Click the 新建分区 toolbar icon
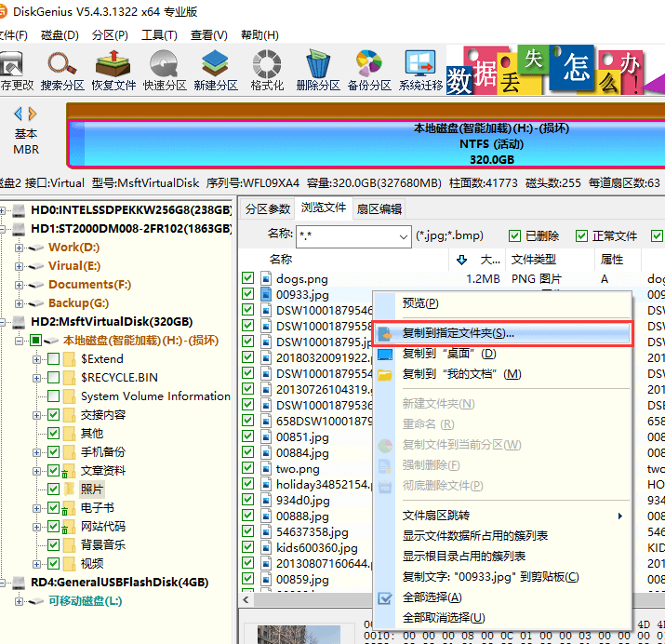Image resolution: width=665 pixels, height=644 pixels. [x=216, y=70]
